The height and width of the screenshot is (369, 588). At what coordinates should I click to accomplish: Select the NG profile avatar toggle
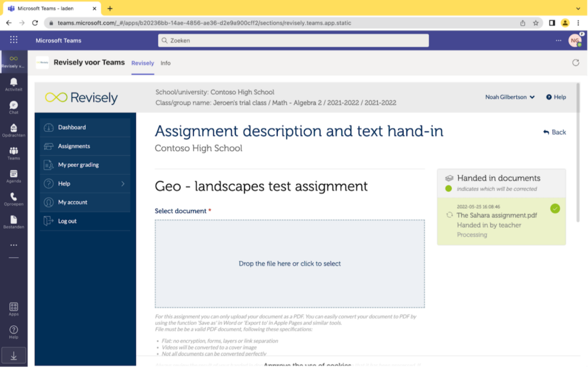pos(575,41)
